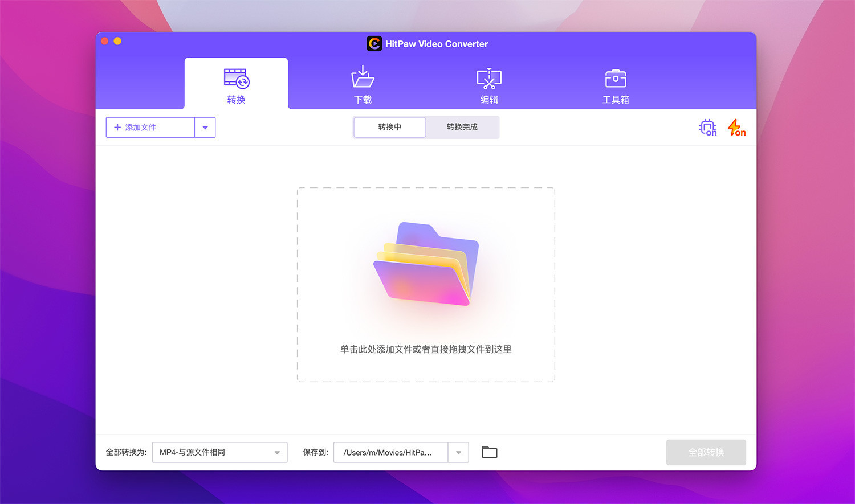Expand the 添加文件 dropdown arrow
Image resolution: width=855 pixels, height=504 pixels.
[x=205, y=127]
